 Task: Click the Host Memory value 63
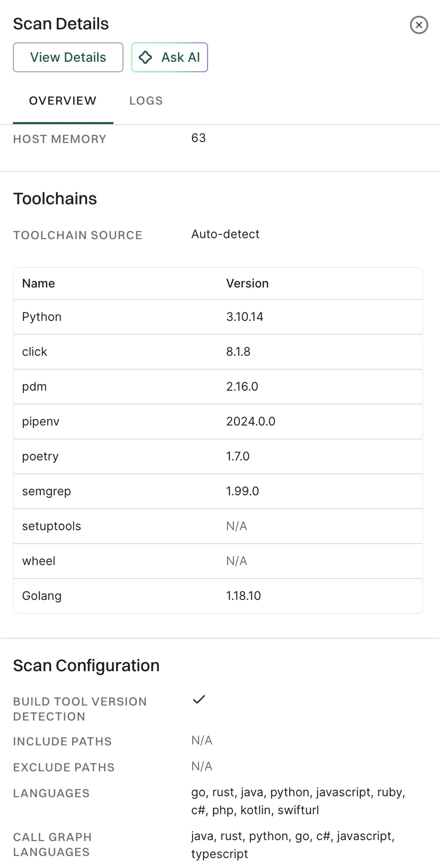click(199, 138)
